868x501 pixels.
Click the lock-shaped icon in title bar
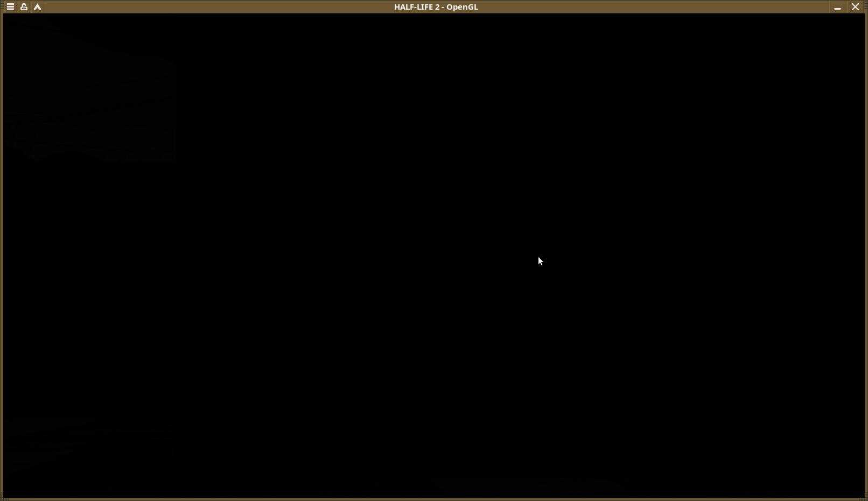(24, 7)
